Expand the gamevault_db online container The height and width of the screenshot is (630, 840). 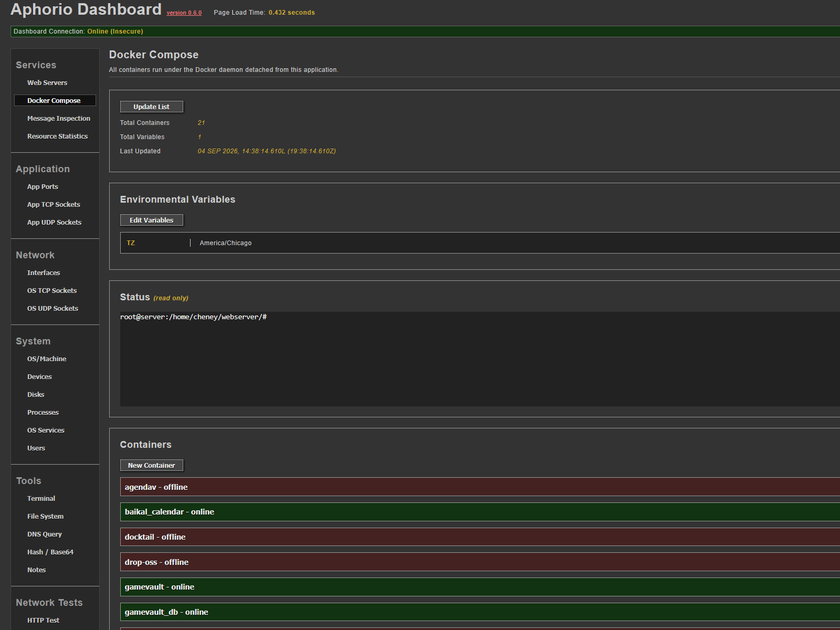tap(480, 612)
